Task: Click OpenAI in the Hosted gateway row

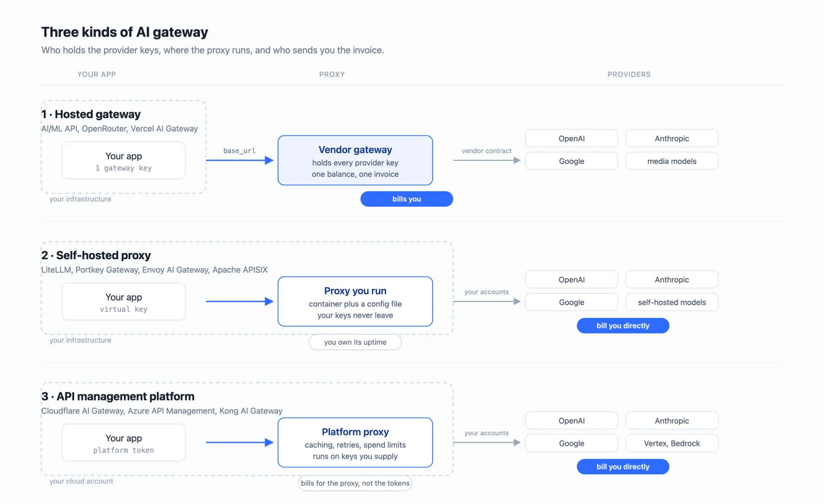Action: pyautogui.click(x=571, y=138)
